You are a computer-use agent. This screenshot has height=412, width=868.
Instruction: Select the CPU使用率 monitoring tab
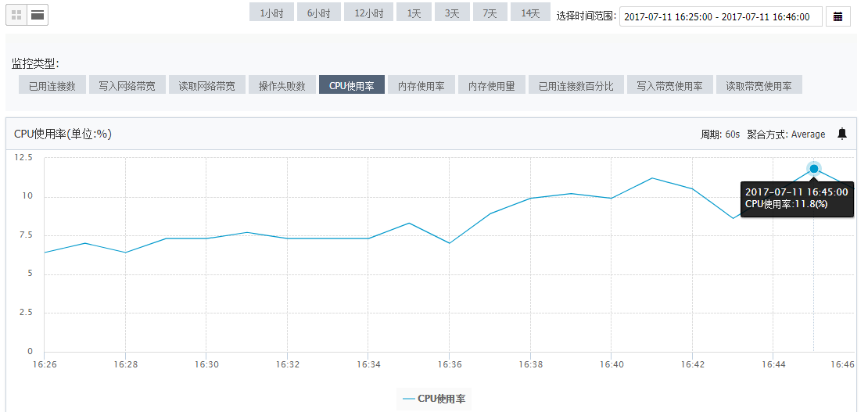(352, 86)
